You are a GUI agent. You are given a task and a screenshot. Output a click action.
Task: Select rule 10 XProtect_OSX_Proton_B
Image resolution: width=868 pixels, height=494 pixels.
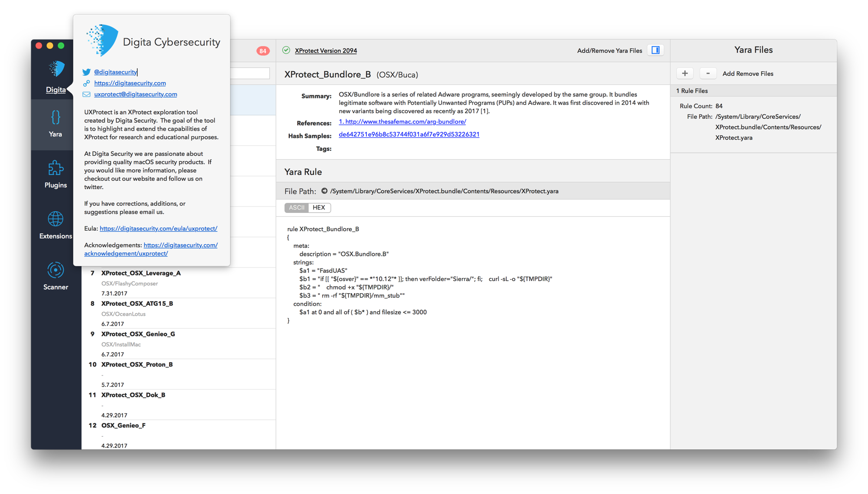[x=178, y=374]
